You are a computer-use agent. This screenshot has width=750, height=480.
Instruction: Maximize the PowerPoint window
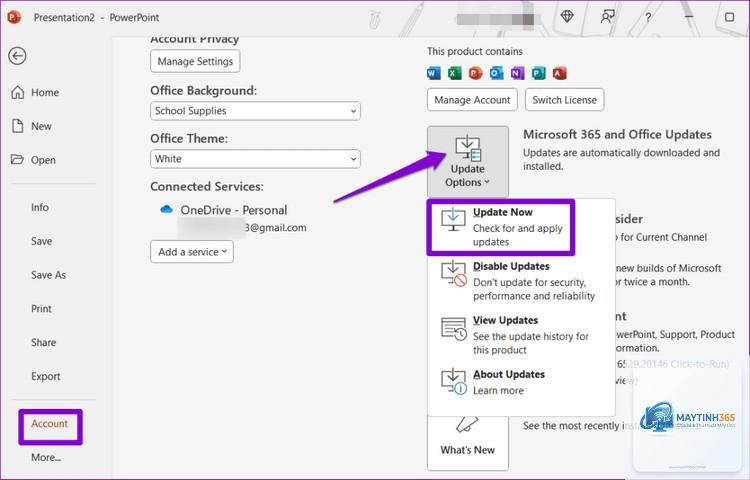point(729,17)
